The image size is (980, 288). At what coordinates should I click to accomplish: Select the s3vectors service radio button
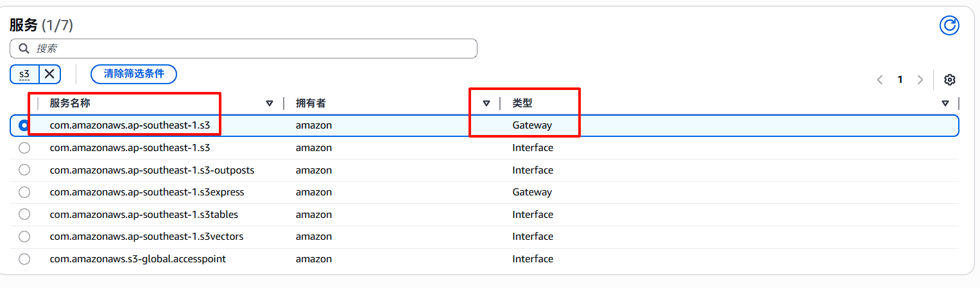(24, 237)
